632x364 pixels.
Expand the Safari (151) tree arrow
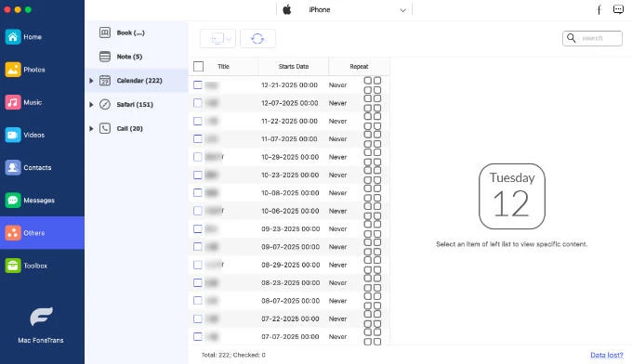[x=91, y=105]
